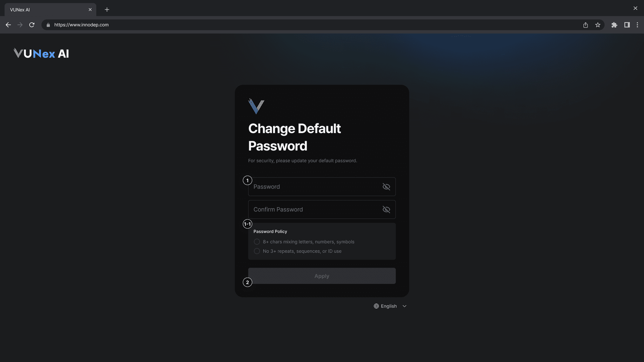This screenshot has height=362, width=644.
Task: Bookmark page with star icon
Action: (x=598, y=25)
